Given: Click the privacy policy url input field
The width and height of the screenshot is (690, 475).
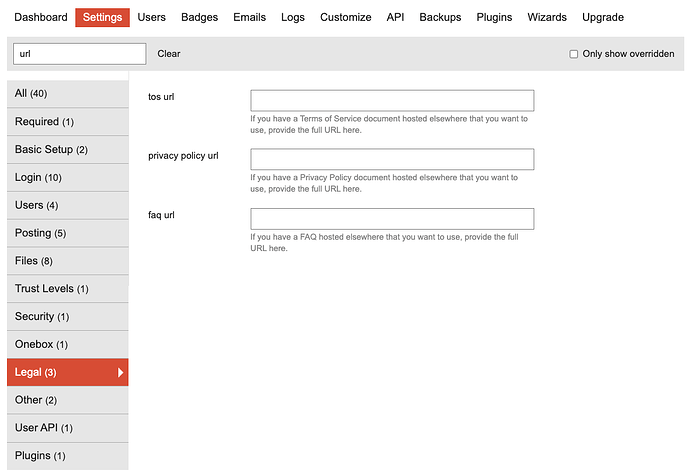Looking at the screenshot, I should [x=392, y=159].
